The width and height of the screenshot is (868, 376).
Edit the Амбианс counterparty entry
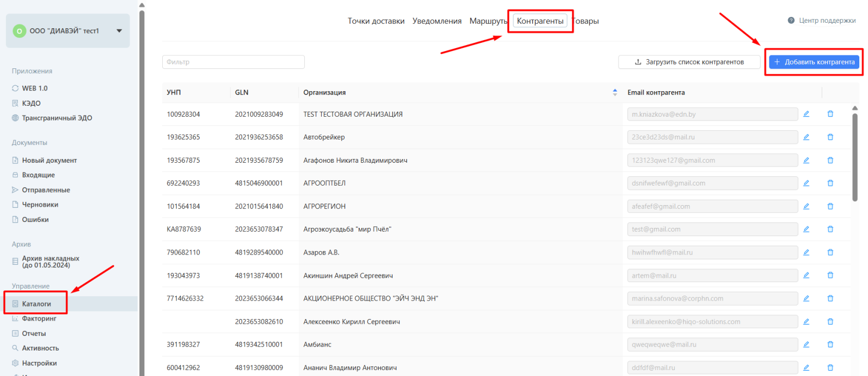tap(806, 345)
